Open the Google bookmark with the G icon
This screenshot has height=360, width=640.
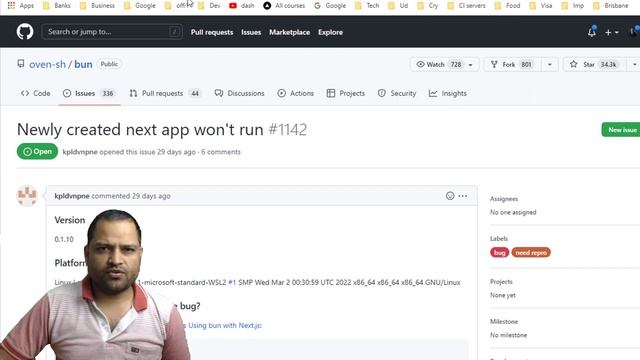[x=330, y=5]
